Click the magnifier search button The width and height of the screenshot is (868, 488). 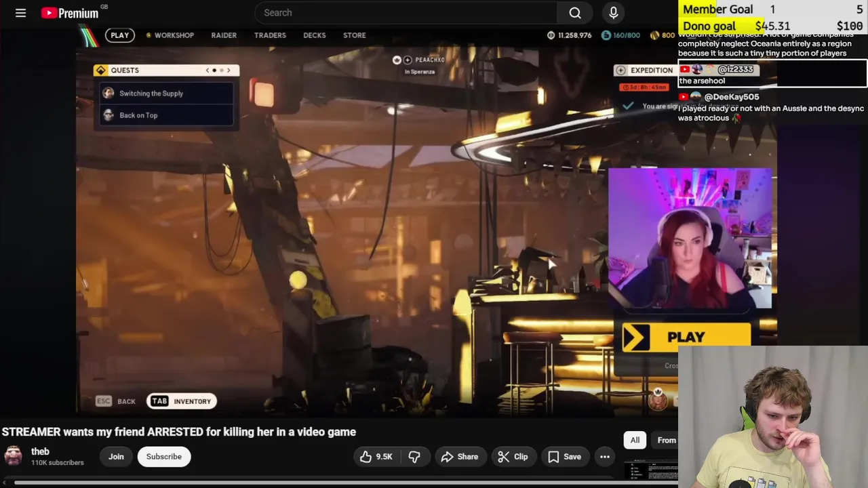point(575,13)
